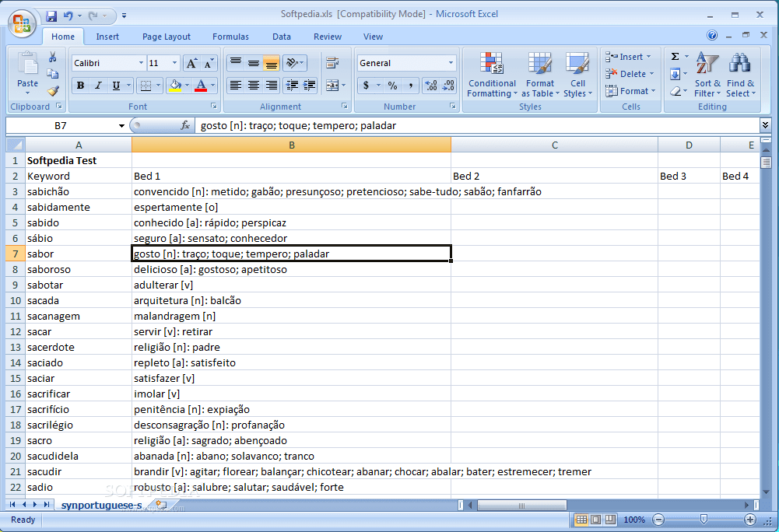
Task: Open Conditional Formatting menu
Action: coord(492,75)
